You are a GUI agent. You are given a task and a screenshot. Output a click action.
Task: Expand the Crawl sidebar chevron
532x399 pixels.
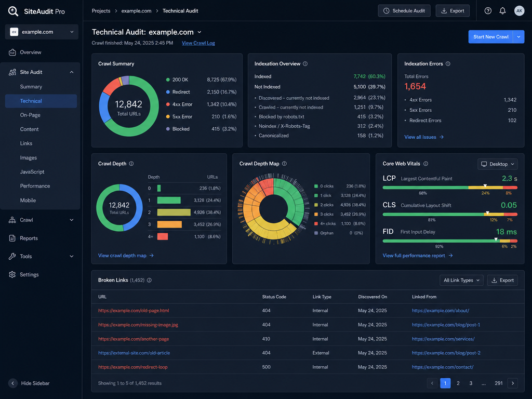72,220
